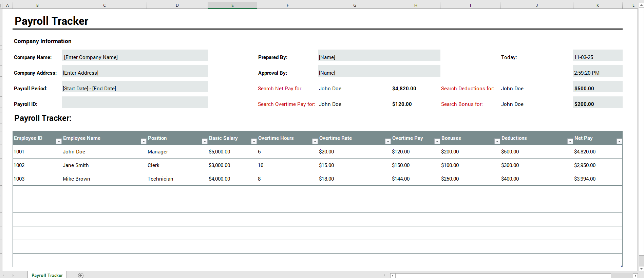
Task: Select column J header
Action: tap(537, 5)
